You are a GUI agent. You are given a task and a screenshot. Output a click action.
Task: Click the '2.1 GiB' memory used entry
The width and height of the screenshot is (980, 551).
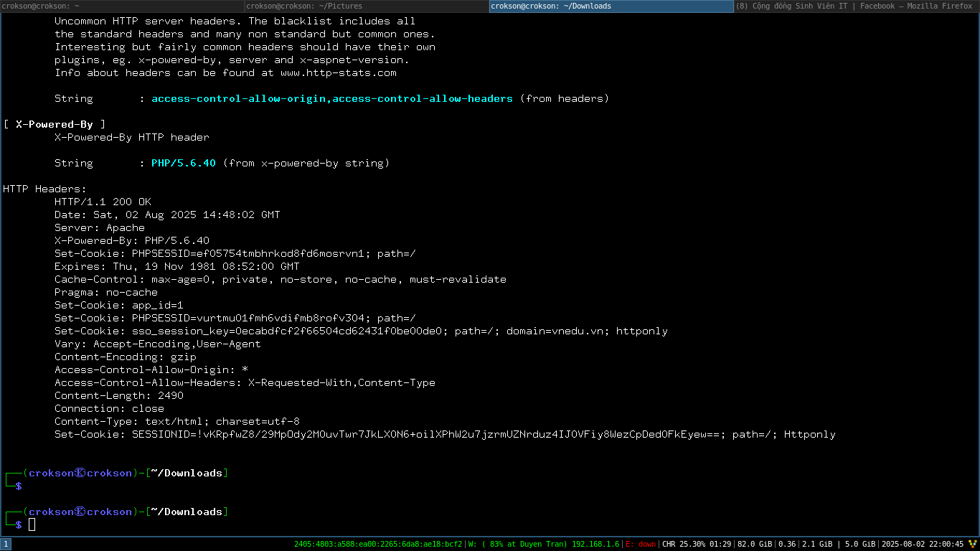(817, 545)
